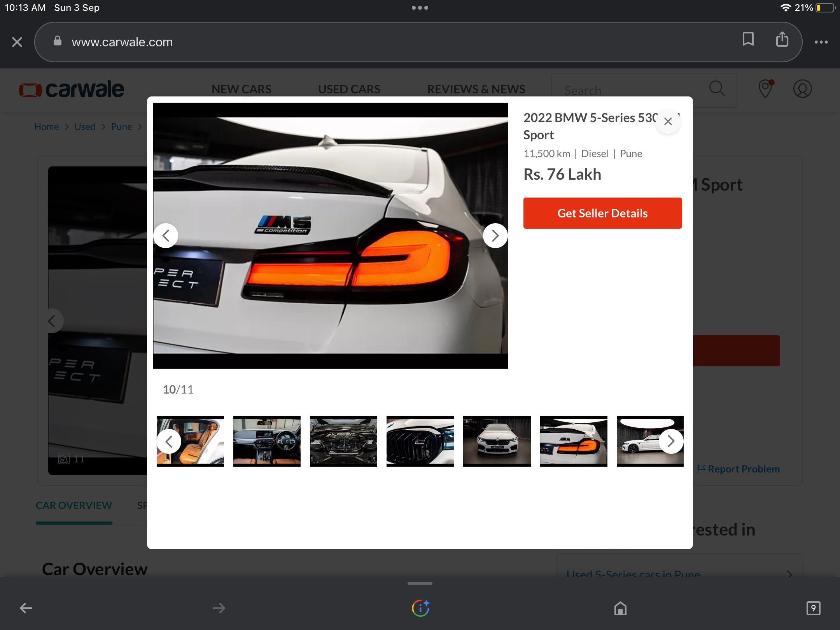Navigate back with bottom-left arrow

click(26, 608)
